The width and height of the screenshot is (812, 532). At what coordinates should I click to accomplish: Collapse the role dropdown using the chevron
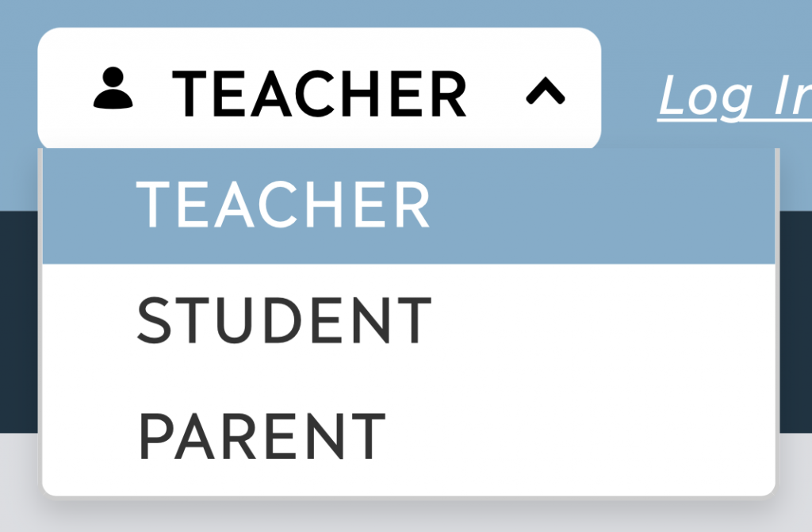coord(546,90)
